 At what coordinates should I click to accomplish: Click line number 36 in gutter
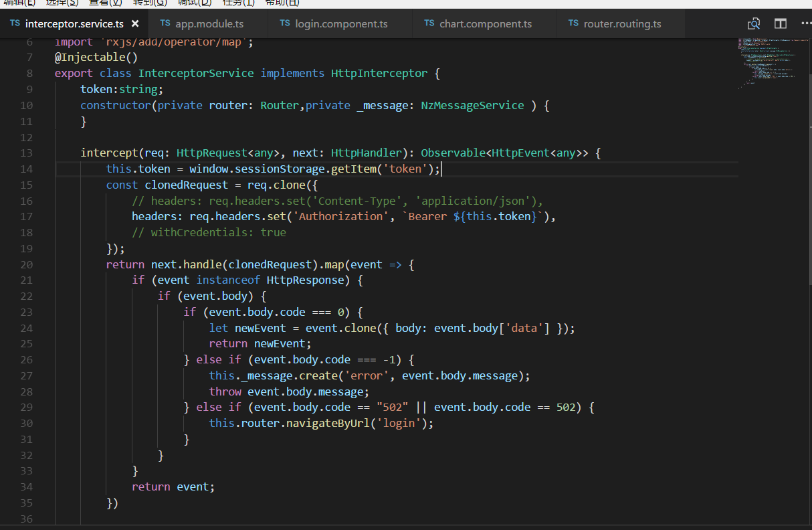[26, 520]
